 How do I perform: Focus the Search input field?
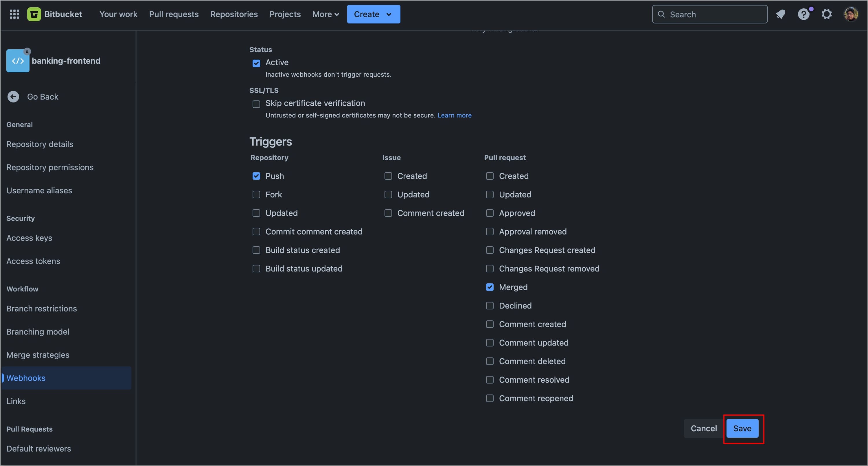tap(714, 14)
